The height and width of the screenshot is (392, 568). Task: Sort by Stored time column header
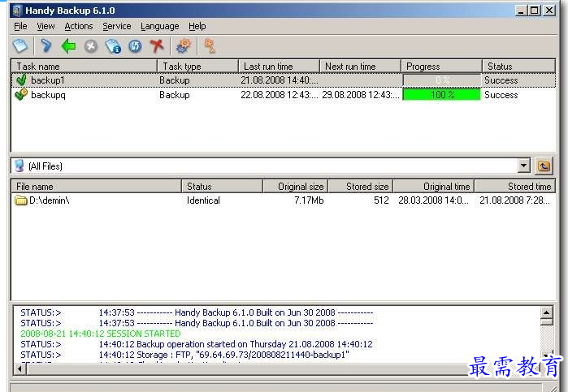click(514, 187)
